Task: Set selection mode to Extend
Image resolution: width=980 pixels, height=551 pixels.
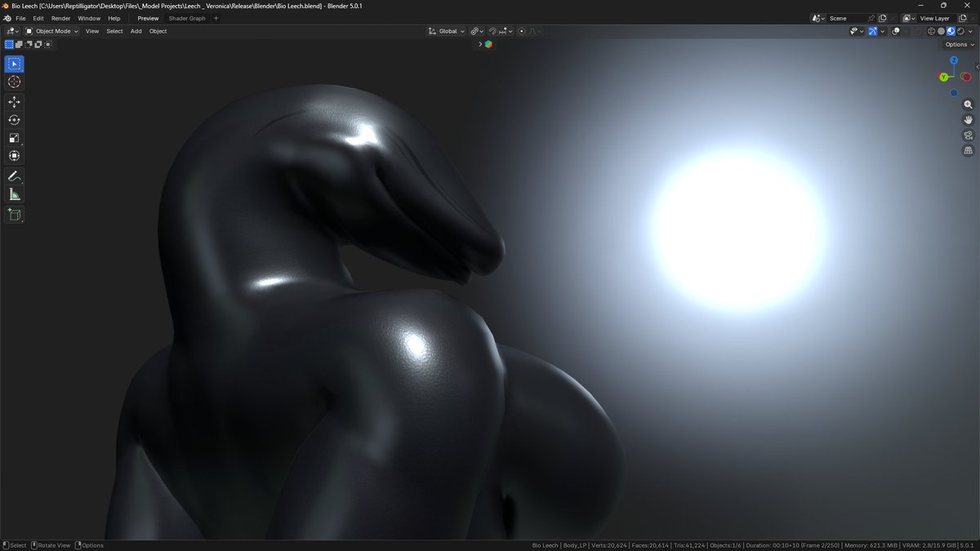Action: (x=19, y=44)
